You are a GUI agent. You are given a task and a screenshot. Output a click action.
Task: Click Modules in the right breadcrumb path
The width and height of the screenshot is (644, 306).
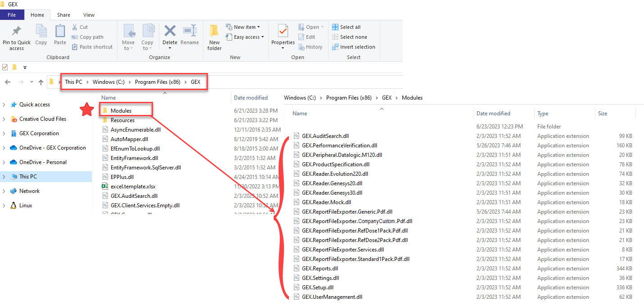pyautogui.click(x=412, y=98)
